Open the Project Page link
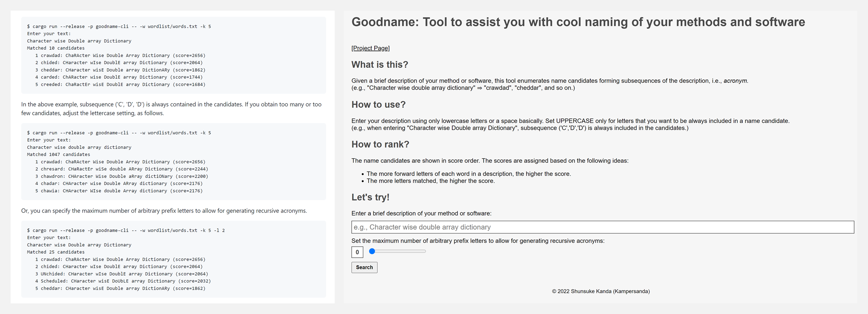 (370, 48)
